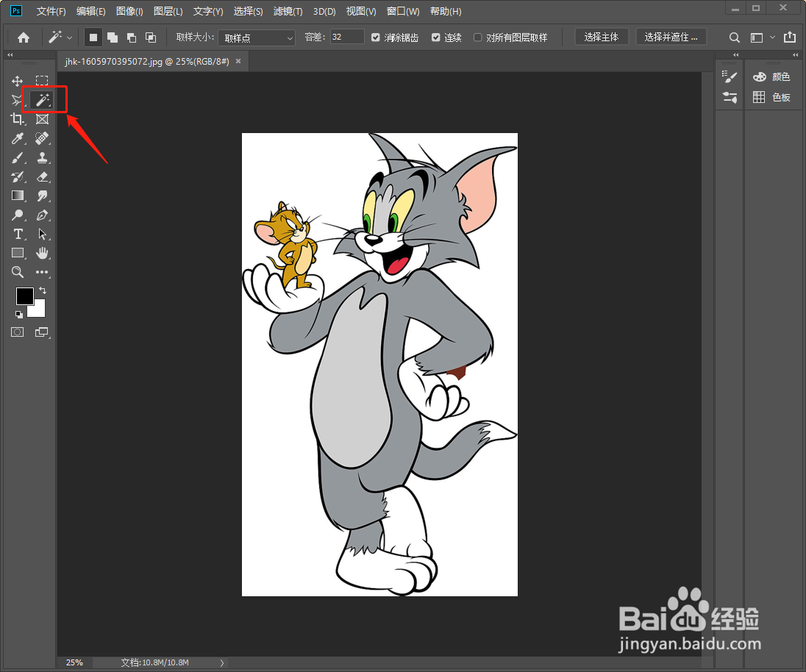The width and height of the screenshot is (806, 672).
Task: Select the History Brush tool
Action: (17, 176)
